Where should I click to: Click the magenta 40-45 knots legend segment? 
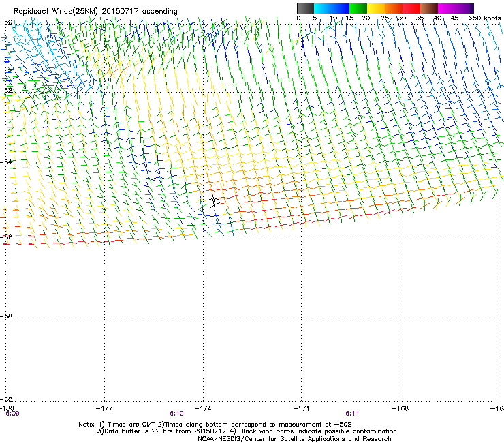pyautogui.click(x=447, y=8)
